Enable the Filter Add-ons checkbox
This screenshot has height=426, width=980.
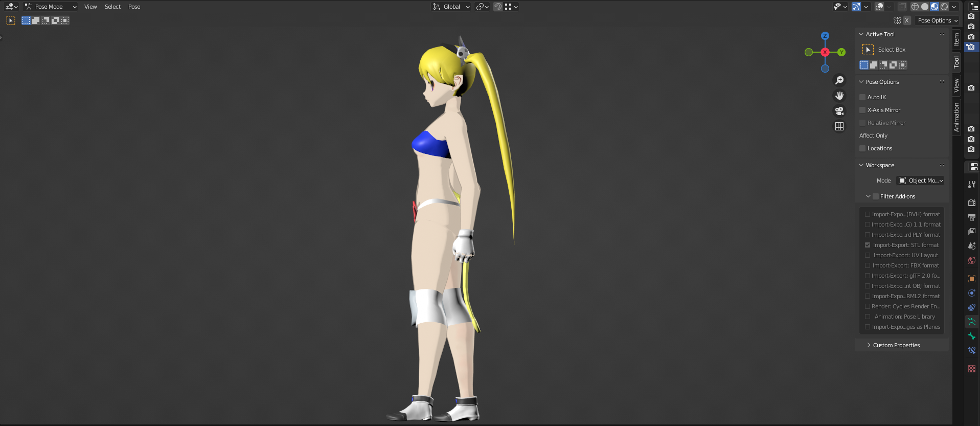[876, 196]
